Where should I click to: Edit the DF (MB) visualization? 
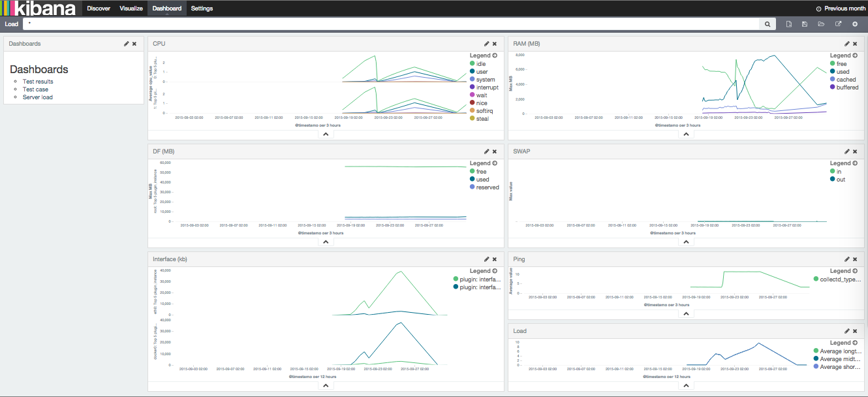(487, 151)
